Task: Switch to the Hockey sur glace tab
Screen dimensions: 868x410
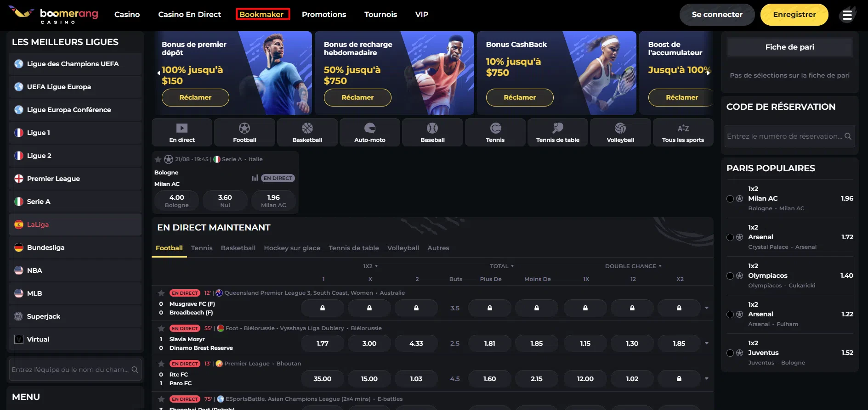Action: tap(292, 248)
